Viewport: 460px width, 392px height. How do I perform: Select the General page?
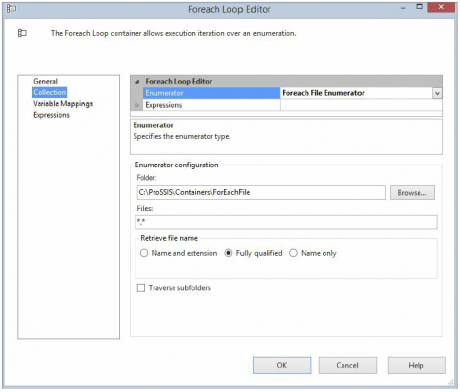tap(45, 81)
